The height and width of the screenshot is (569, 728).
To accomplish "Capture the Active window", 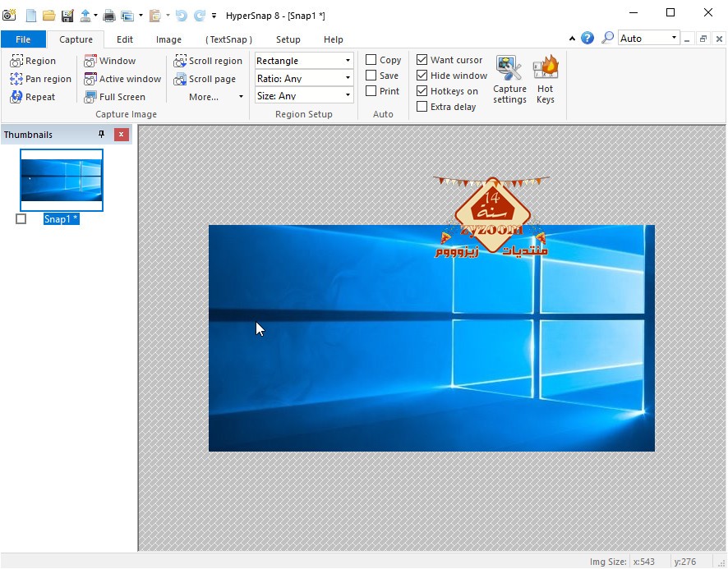I will tap(122, 79).
